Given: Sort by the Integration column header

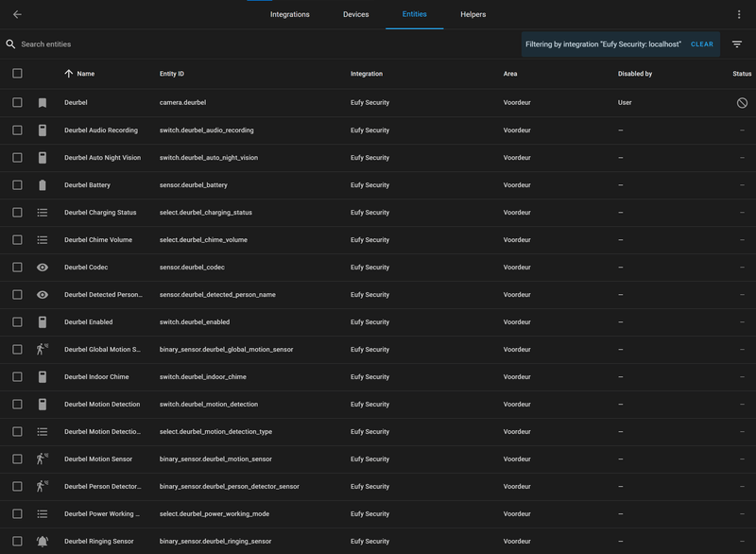Looking at the screenshot, I should (367, 74).
